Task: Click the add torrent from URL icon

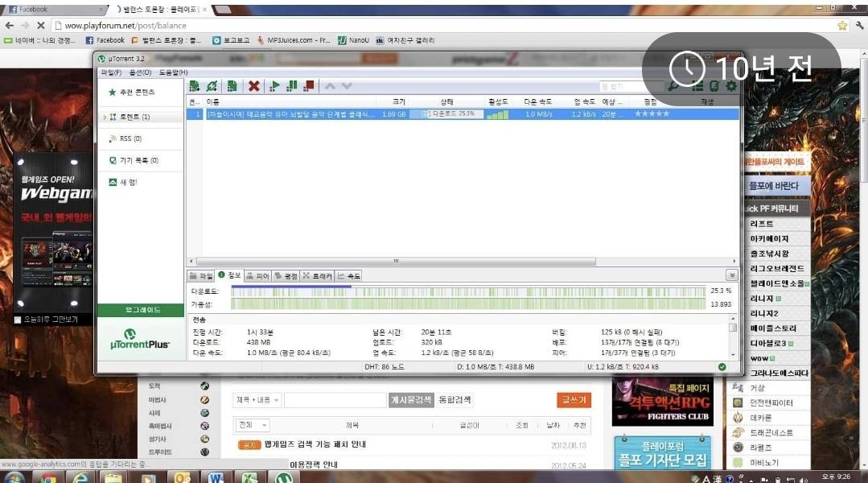Action: [212, 86]
